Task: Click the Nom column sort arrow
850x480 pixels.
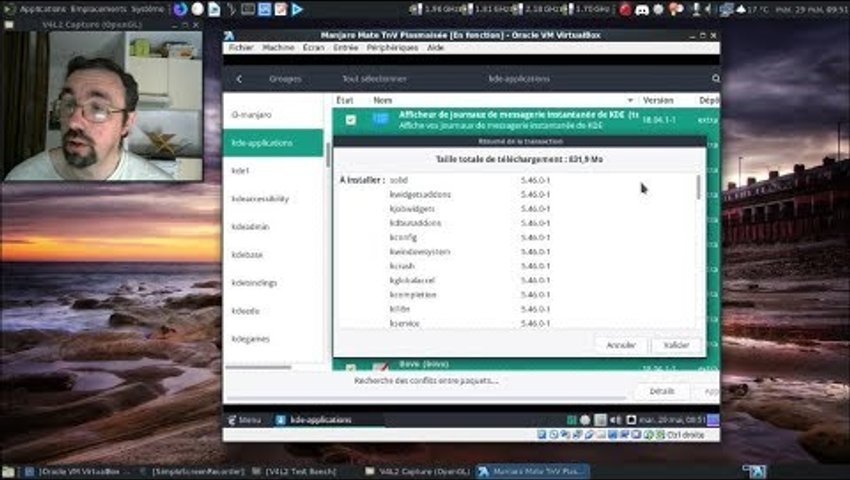Action: (630, 100)
